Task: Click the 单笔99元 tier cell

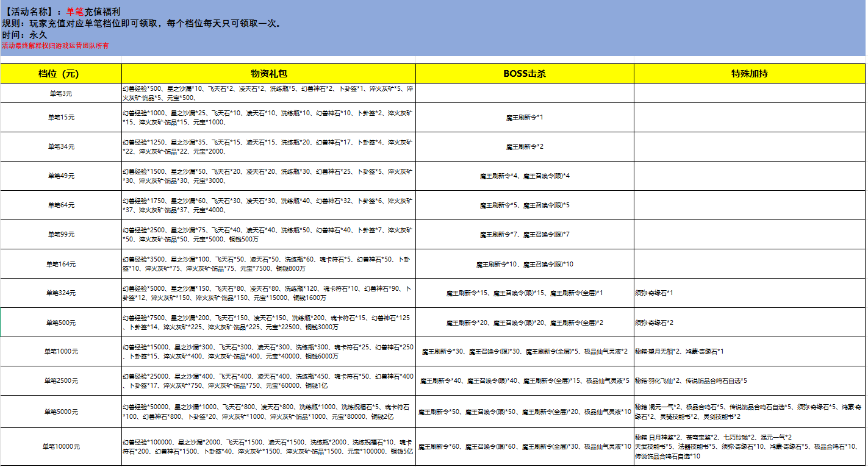Action: pyautogui.click(x=61, y=234)
